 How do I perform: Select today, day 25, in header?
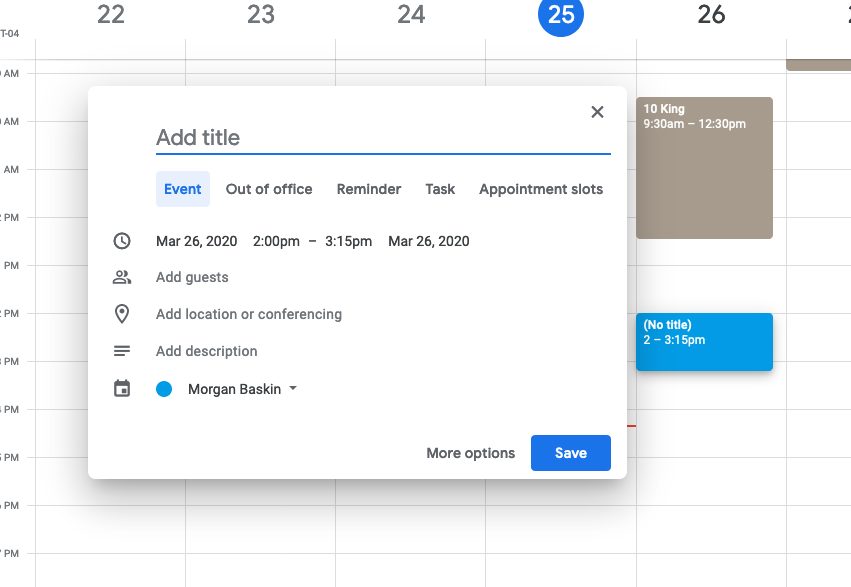coord(561,15)
